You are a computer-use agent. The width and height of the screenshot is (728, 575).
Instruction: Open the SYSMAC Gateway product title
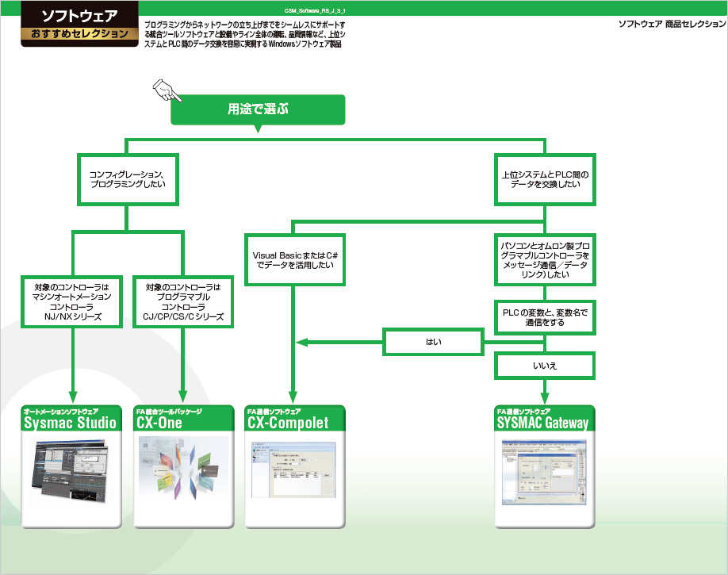[x=542, y=424]
